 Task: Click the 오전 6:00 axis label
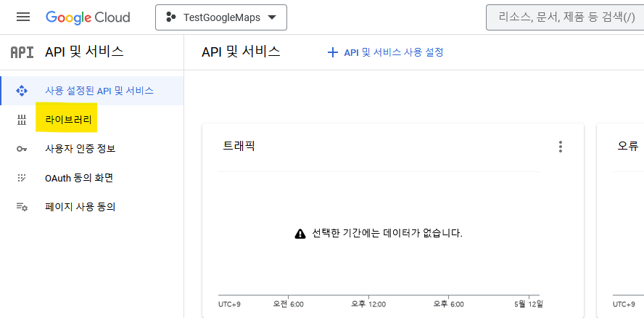pos(289,304)
